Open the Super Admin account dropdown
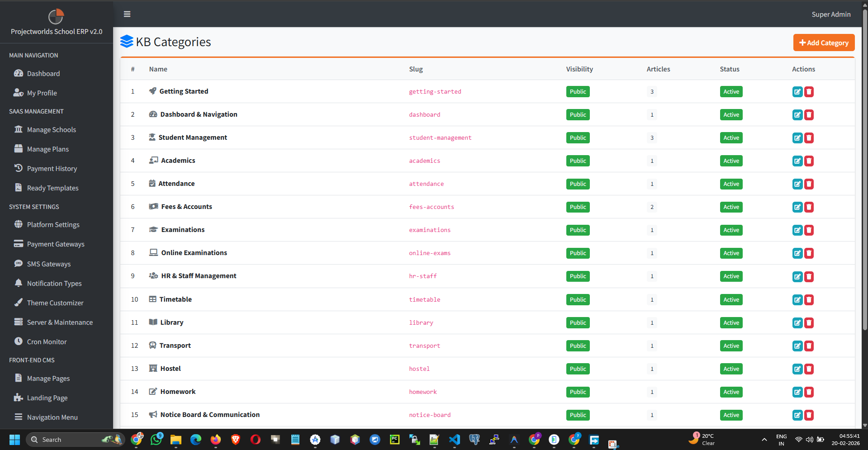Image resolution: width=868 pixels, height=450 pixels. pos(831,14)
